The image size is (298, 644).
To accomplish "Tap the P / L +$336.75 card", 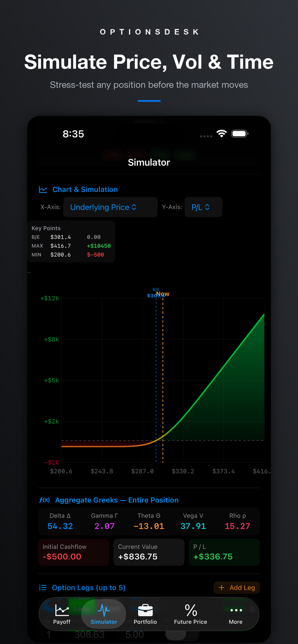I will point(224,552).
